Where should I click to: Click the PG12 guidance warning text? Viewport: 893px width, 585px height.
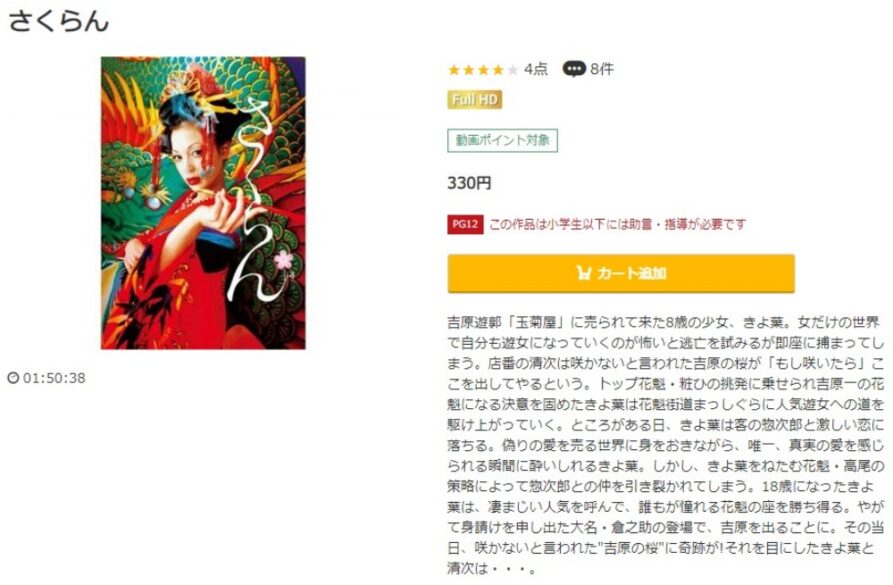617,224
